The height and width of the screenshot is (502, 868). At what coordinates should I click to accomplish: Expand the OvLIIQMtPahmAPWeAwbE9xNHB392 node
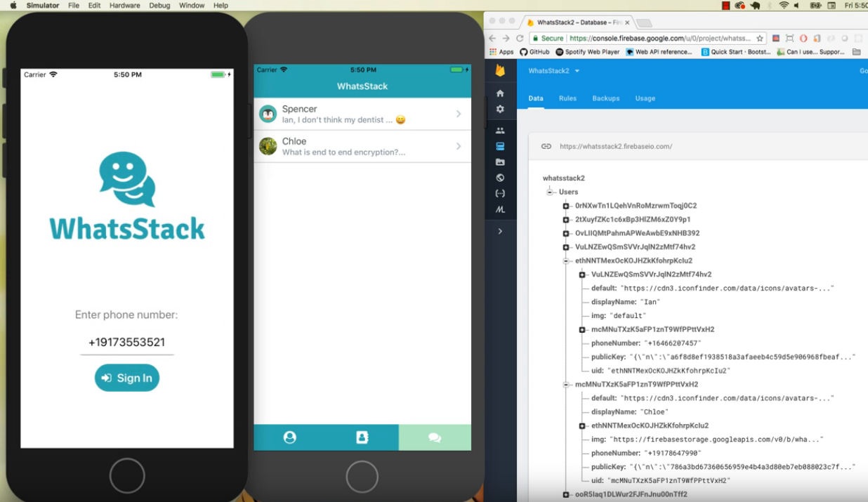[566, 233]
